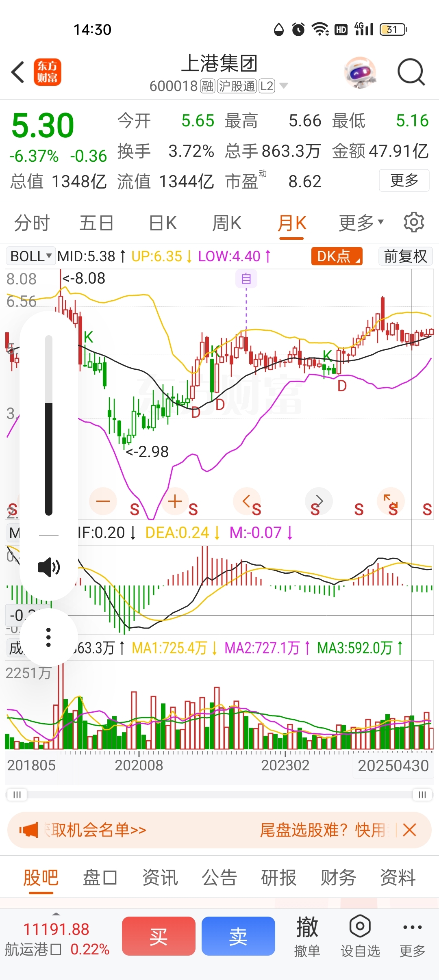Tap the 20250430 date label

(393, 765)
